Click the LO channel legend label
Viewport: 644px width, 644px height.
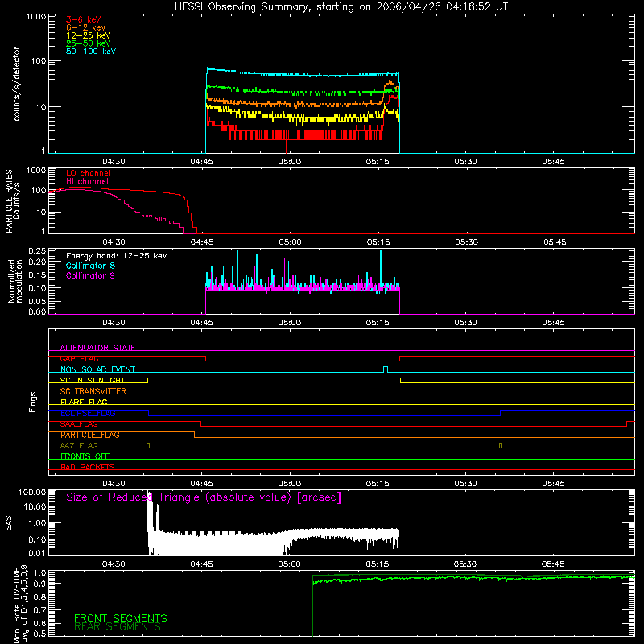coord(89,173)
